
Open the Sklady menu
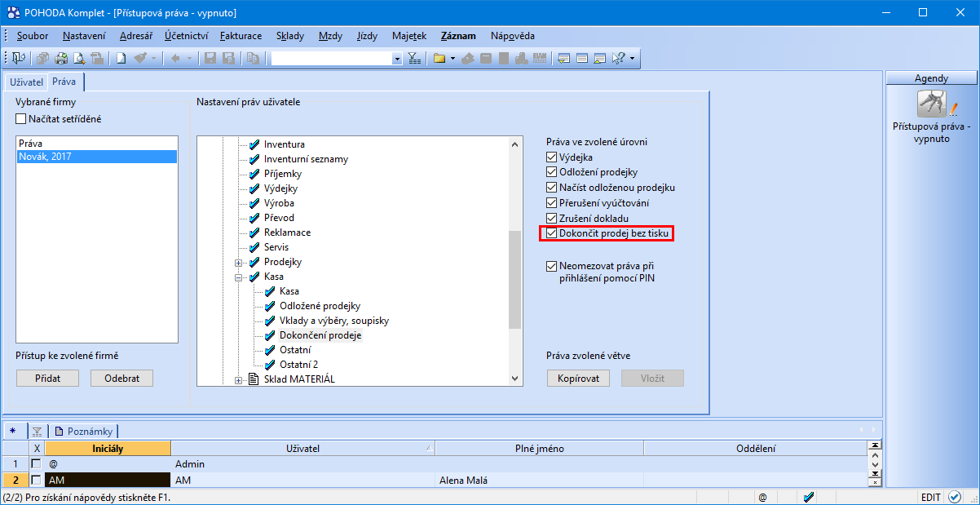290,36
